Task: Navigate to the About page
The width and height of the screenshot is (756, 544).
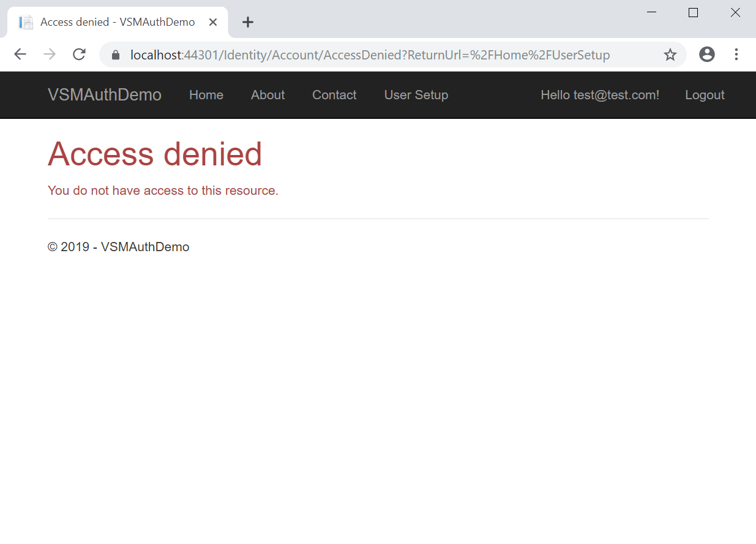Action: click(268, 95)
